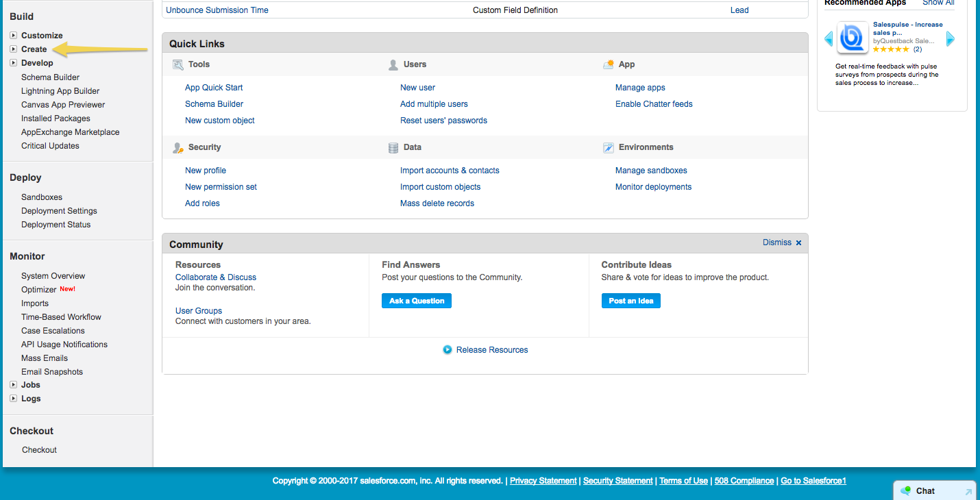Click the Salespulse app logo icon
980x500 pixels.
853,38
